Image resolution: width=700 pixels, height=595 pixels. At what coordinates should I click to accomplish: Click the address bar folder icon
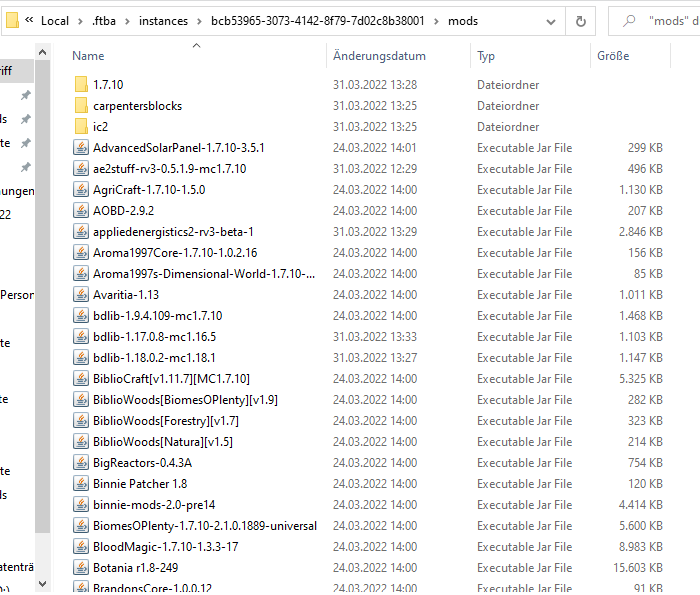12,20
